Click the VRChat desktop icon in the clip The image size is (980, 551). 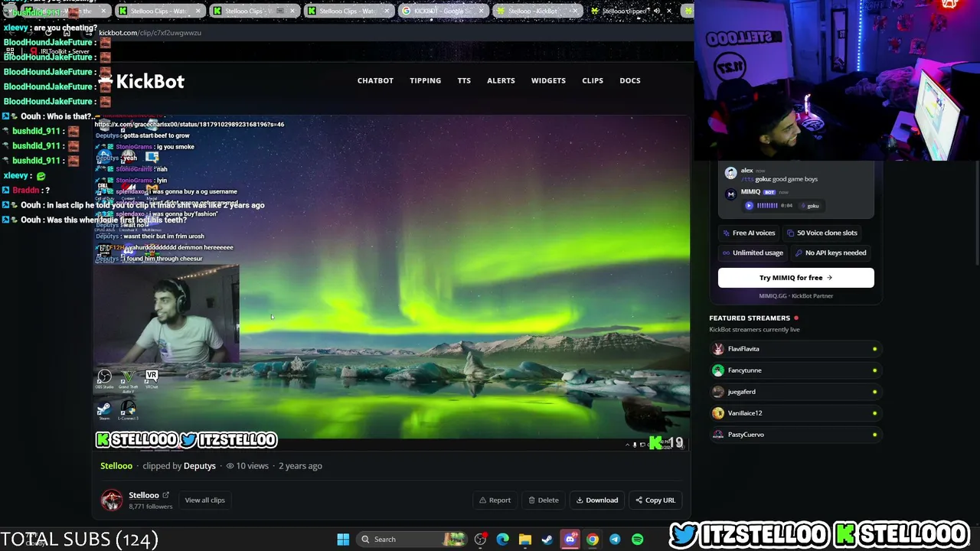coord(152,379)
